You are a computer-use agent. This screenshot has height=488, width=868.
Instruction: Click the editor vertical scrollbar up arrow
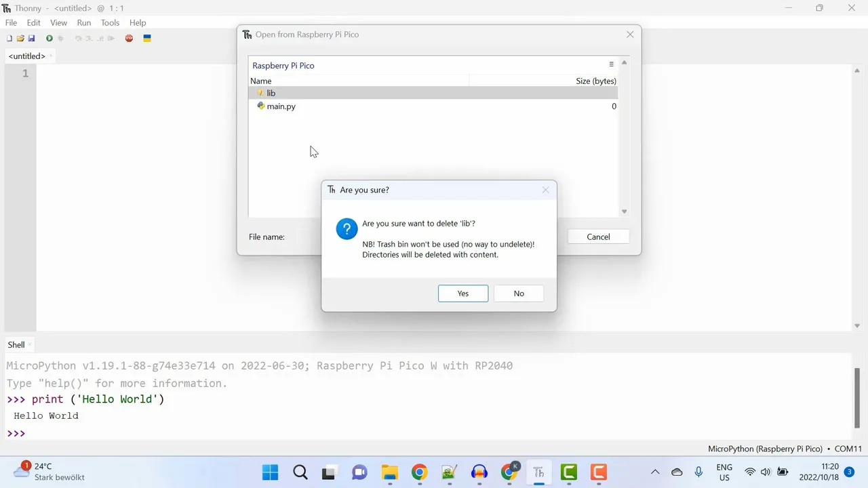click(857, 70)
